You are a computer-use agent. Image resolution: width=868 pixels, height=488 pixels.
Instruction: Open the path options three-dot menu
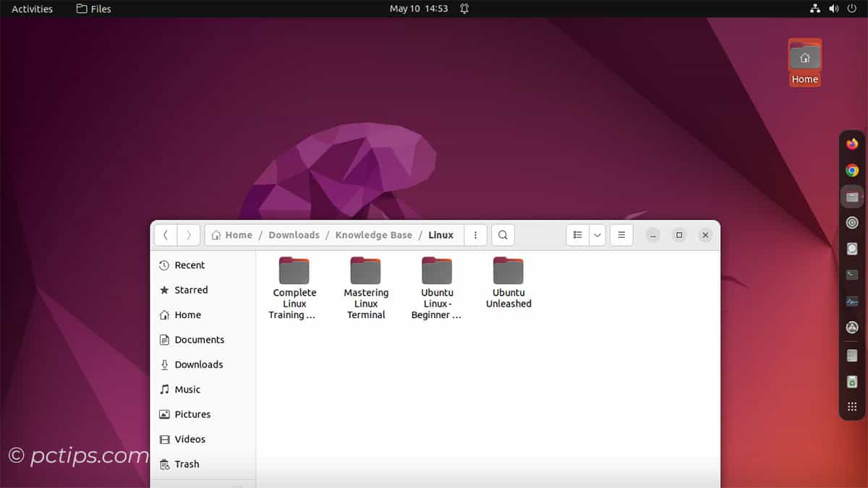point(475,235)
